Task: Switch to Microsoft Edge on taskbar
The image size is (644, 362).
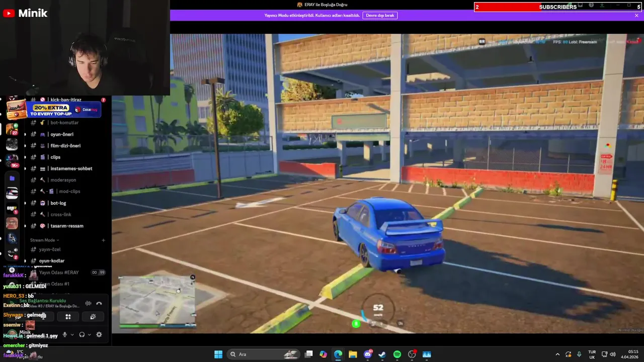Action: (x=338, y=354)
